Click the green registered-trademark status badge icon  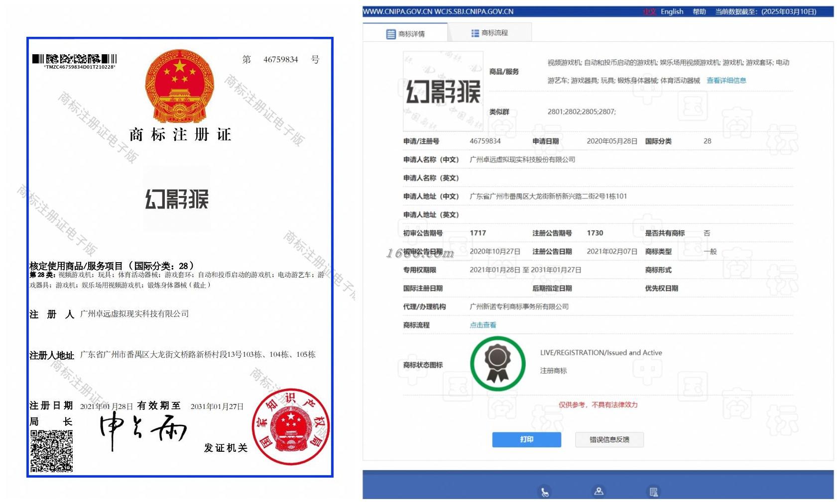tap(497, 364)
